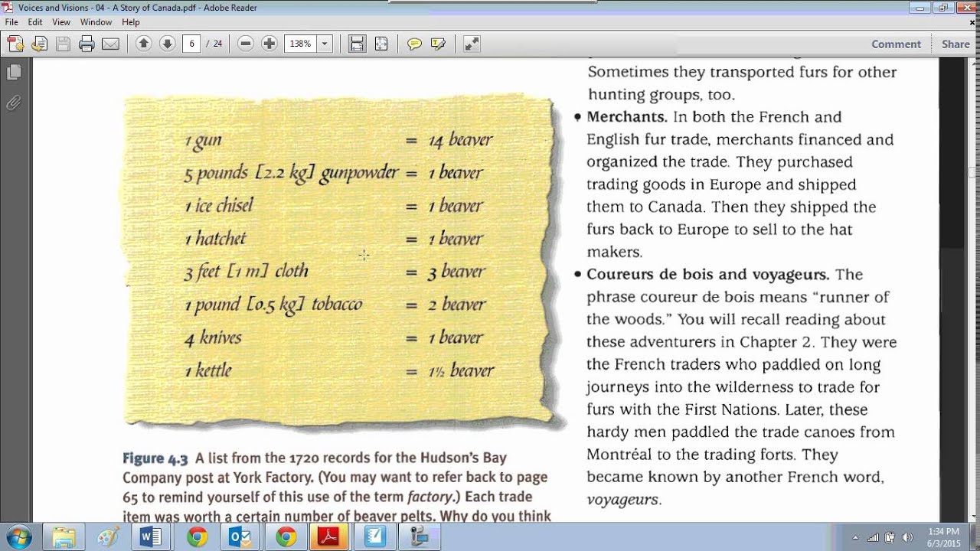Click the bold 'Merchants.' heading
The width and height of the screenshot is (980, 551).
click(x=627, y=117)
